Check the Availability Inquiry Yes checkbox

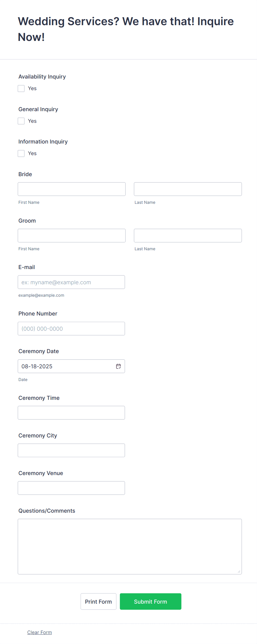point(21,88)
